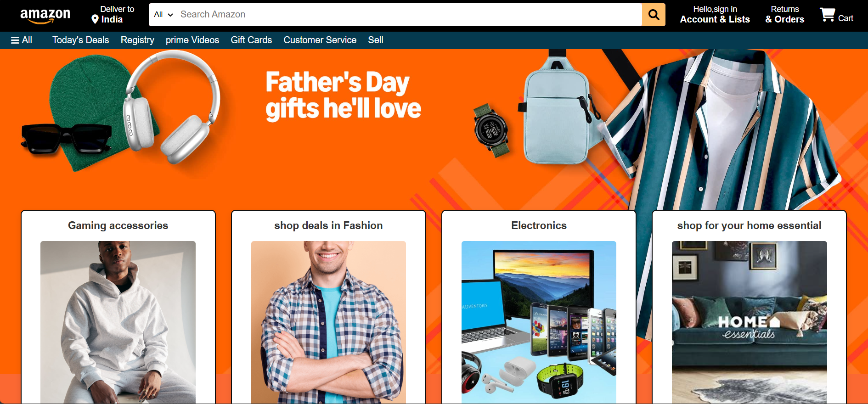The width and height of the screenshot is (868, 404).
Task: Click the Amazon logo
Action: 45,16
